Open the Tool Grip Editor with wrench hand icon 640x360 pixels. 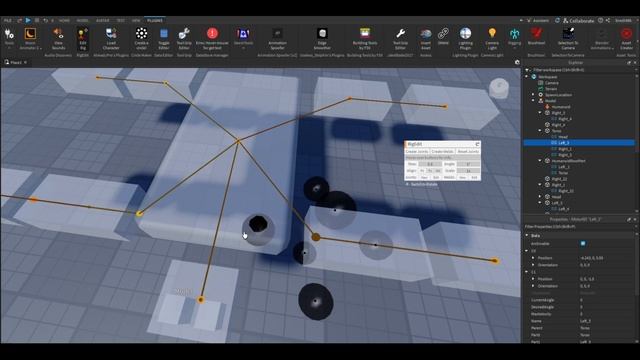tap(184, 39)
